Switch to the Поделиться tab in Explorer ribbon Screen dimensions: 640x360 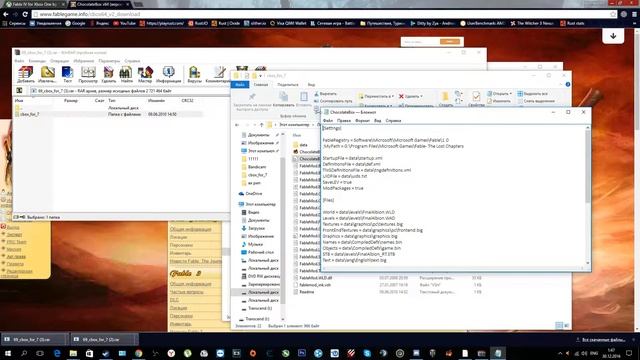click(x=288, y=84)
